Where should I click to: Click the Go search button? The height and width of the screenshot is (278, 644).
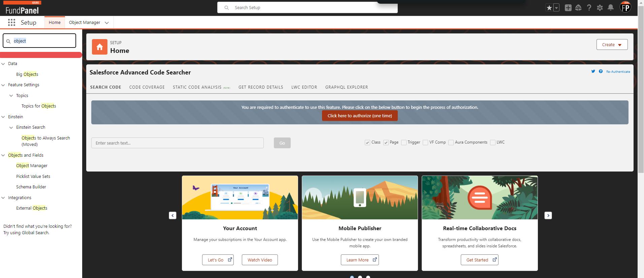[282, 143]
